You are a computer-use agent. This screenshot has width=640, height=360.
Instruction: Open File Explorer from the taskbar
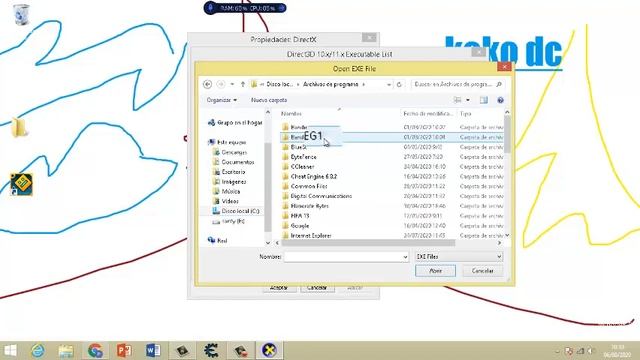(66, 350)
